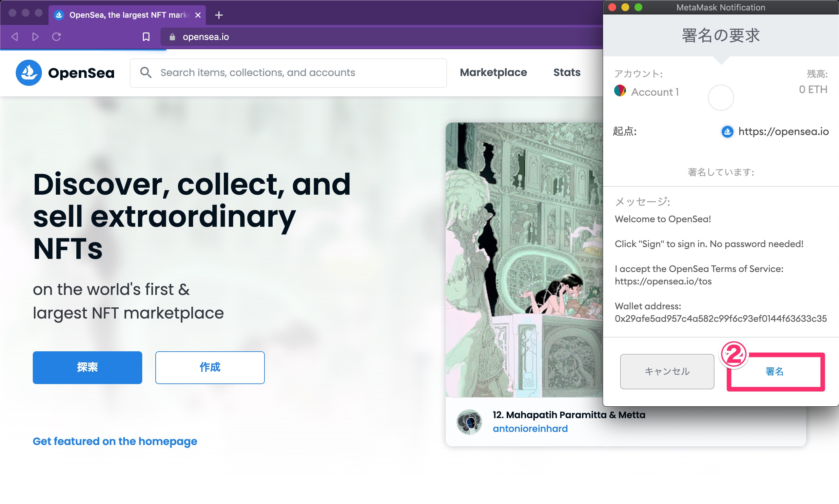839x504 pixels.
Task: Click the MetaMask Notification title bar
Action: [x=721, y=8]
